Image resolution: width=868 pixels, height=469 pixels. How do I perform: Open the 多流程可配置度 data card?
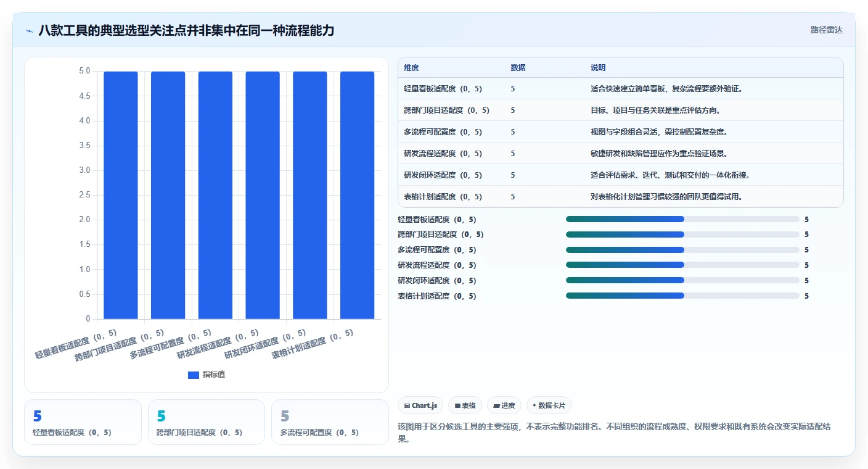click(330, 422)
